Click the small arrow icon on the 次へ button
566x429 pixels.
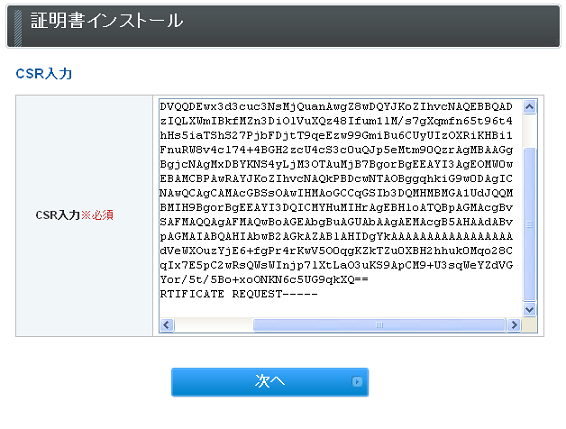(x=357, y=382)
